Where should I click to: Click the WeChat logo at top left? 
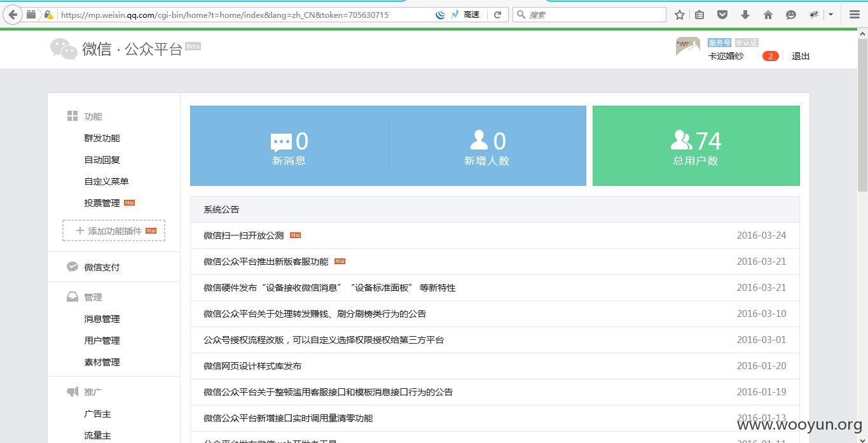pos(64,49)
